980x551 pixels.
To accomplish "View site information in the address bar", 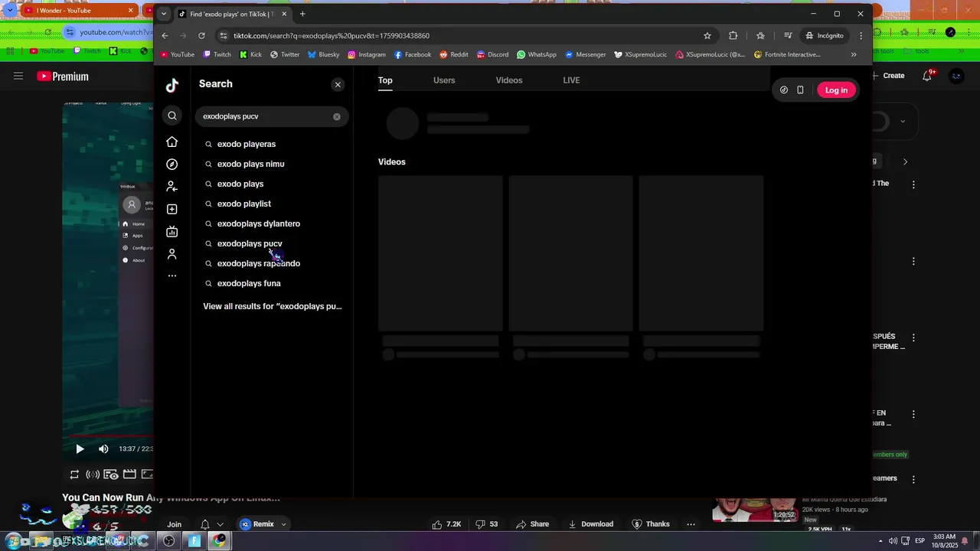I will coord(223,35).
